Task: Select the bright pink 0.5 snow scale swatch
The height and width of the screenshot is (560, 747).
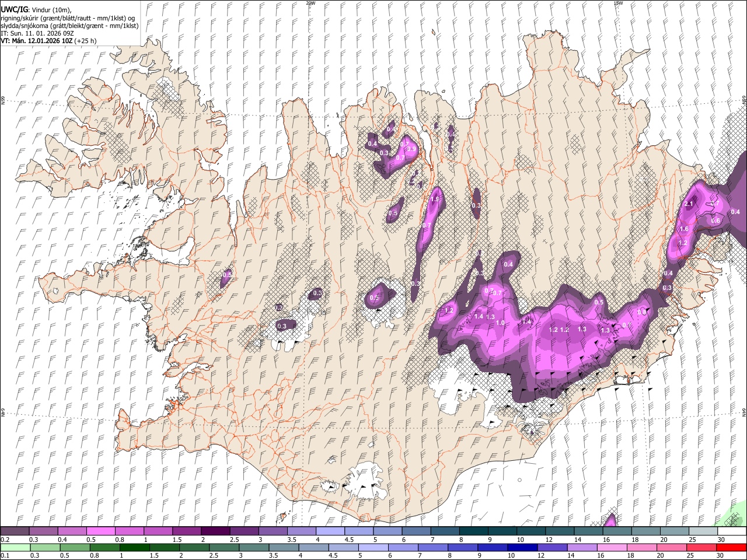Action: [101, 531]
